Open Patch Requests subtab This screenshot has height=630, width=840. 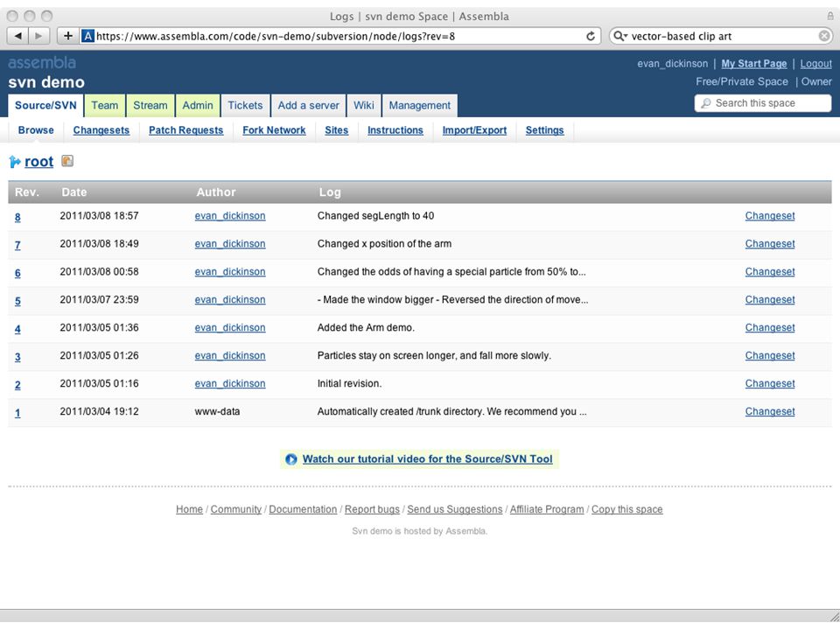click(x=185, y=130)
